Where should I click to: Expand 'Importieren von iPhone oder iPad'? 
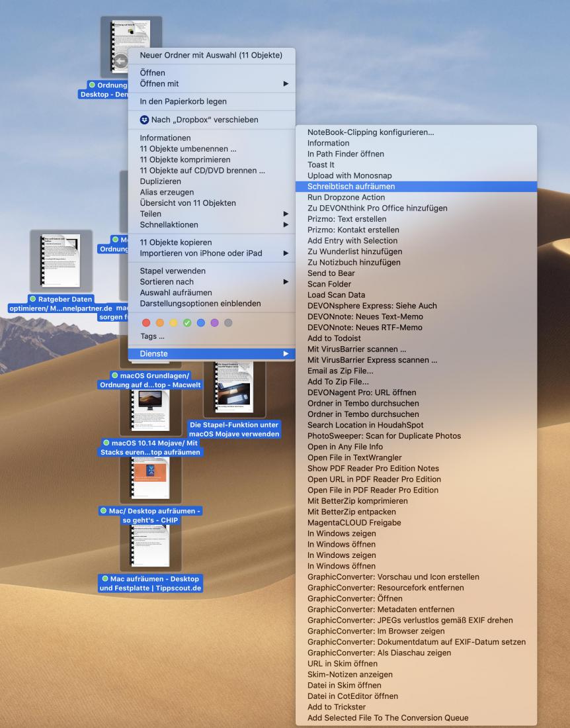click(212, 253)
